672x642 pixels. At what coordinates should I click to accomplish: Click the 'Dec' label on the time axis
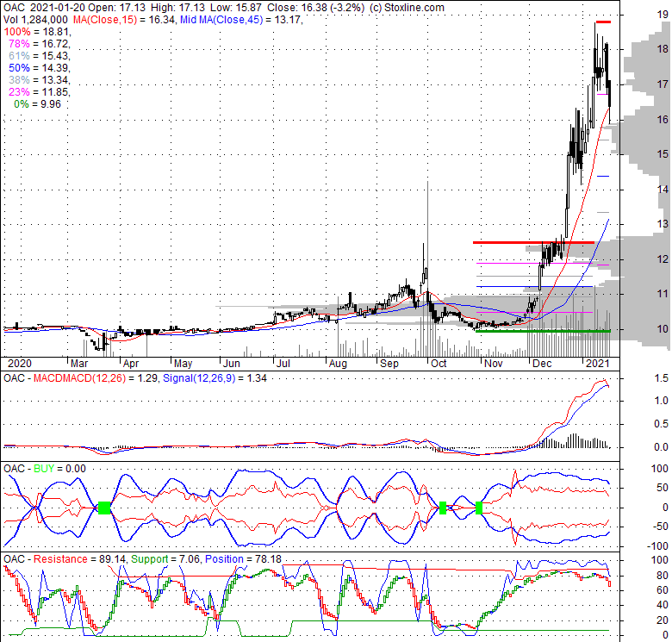click(x=542, y=364)
